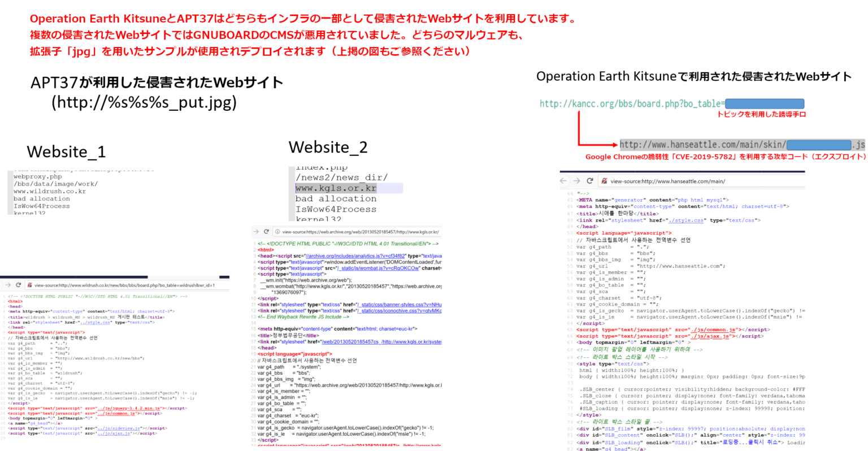The image size is (868, 451).
Task: Click the bad allocation string under Website_2
Action: (336, 199)
